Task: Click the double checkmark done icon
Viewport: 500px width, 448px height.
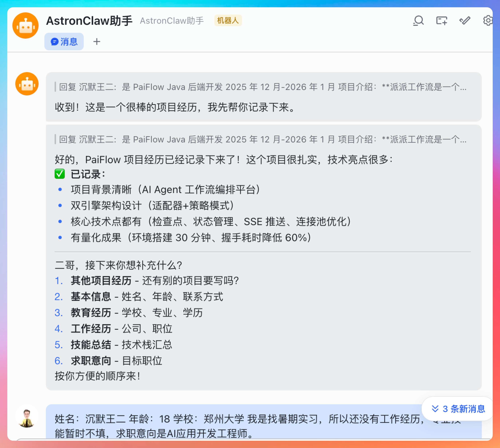Action: (x=465, y=21)
